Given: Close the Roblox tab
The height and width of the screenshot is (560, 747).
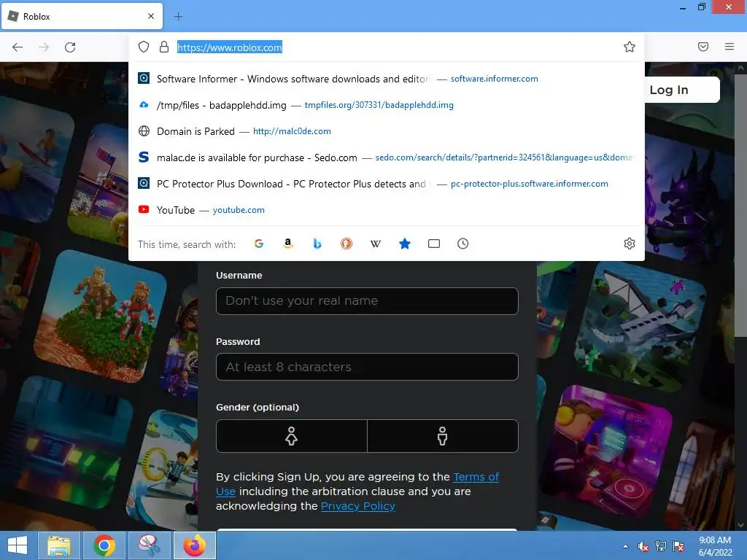Looking at the screenshot, I should (x=150, y=16).
